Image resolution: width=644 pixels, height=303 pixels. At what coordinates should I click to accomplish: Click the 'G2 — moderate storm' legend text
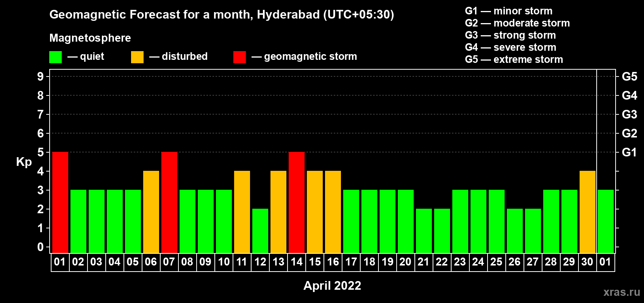pyautogui.click(x=517, y=23)
